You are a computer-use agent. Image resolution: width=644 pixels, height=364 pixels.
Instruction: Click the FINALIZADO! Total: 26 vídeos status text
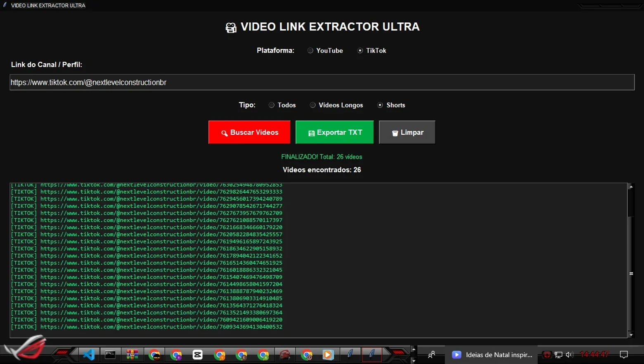point(322,157)
